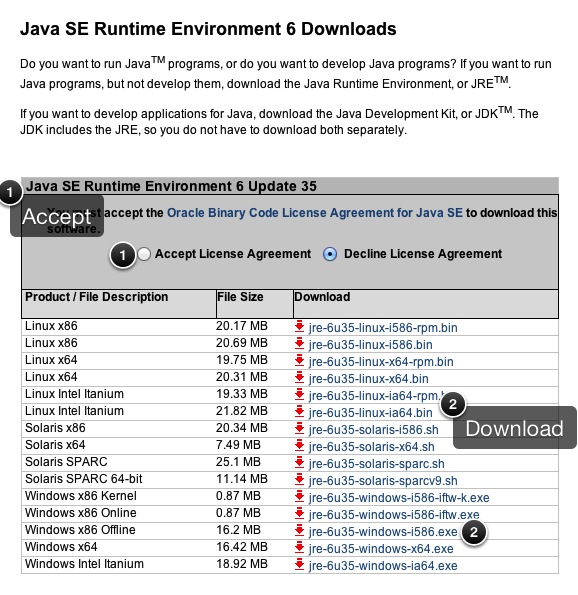The width and height of the screenshot is (578, 595).
Task: Download jre-6u35-solaris-sparcv9.sh link
Action: (x=383, y=481)
